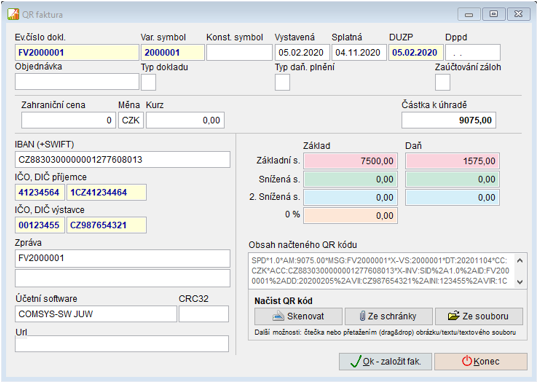
Task: Click the DUZP date field
Action: click(416, 52)
